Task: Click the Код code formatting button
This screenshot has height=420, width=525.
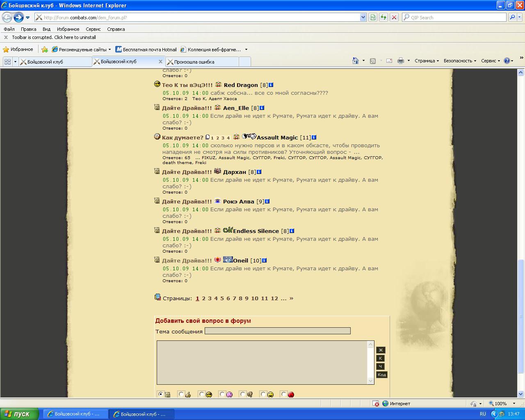Action: (382, 374)
